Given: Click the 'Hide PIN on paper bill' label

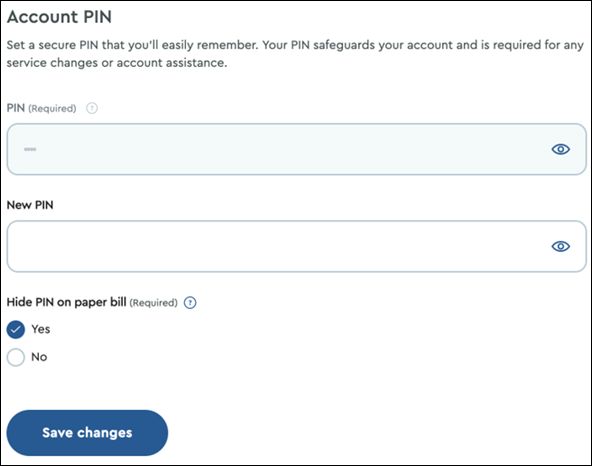Looking at the screenshot, I should coord(66,302).
